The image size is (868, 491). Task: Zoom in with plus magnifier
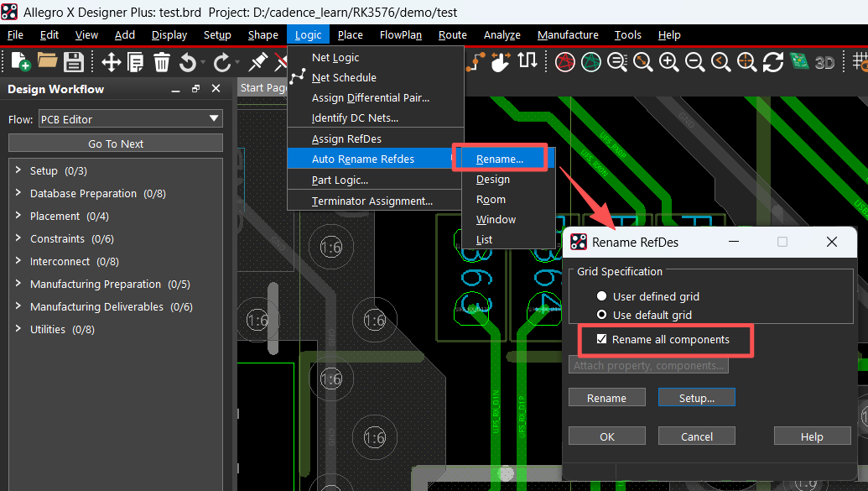(x=669, y=61)
